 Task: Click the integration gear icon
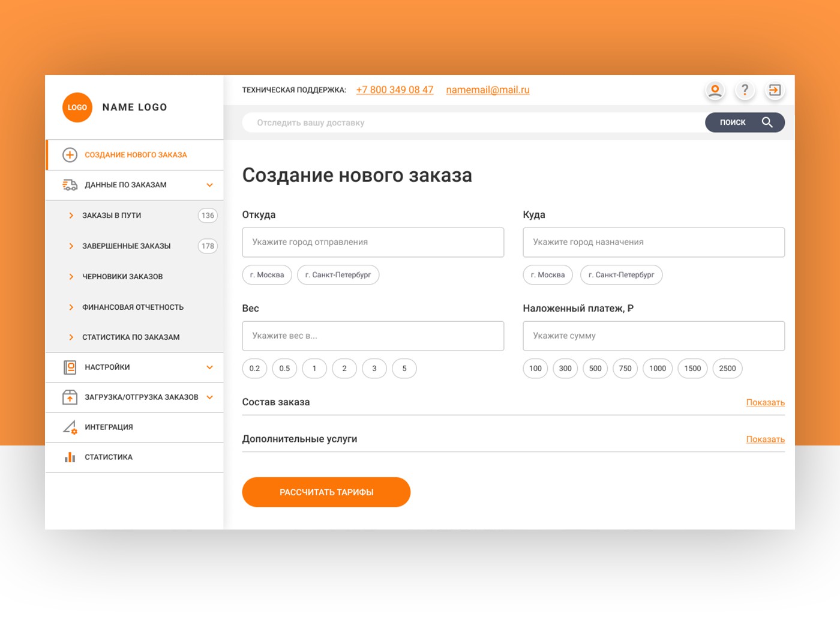click(x=70, y=427)
